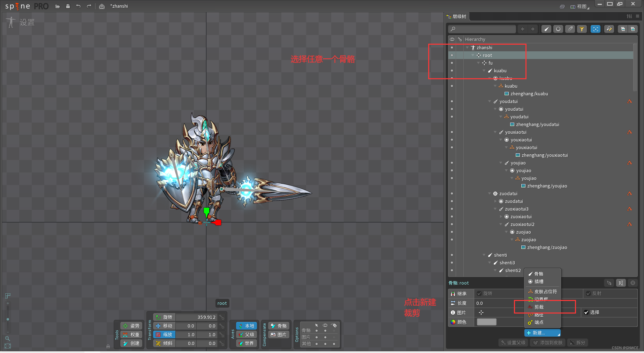644x353 pixels.
Task: Click rename icon in bone properties
Action: 621,283
